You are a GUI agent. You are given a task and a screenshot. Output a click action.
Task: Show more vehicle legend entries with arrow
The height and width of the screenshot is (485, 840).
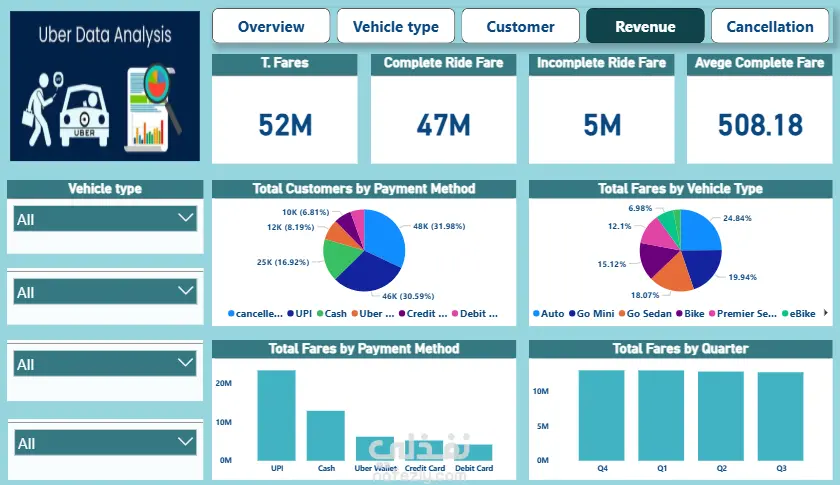[826, 313]
